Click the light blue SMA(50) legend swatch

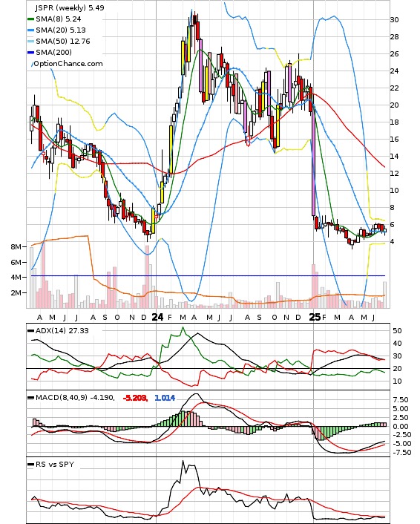[30, 41]
